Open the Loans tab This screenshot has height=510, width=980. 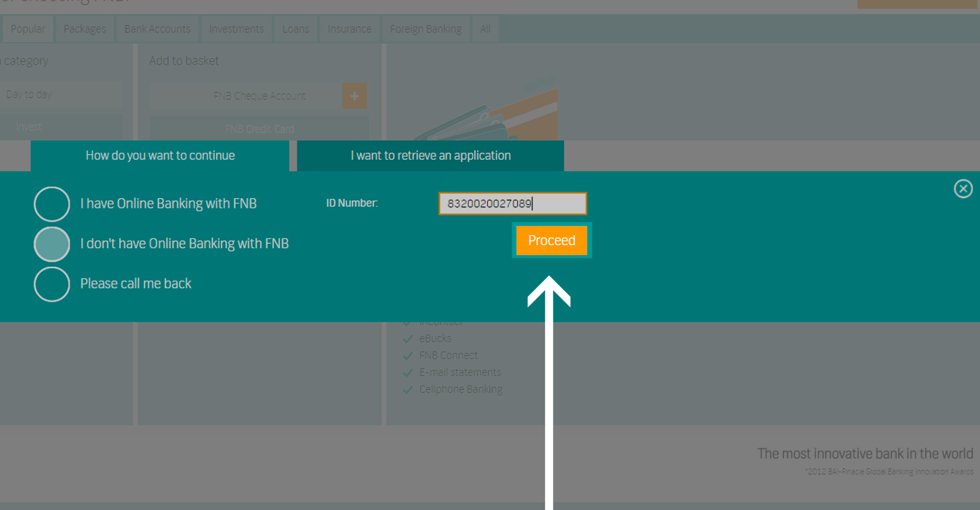coord(295,29)
